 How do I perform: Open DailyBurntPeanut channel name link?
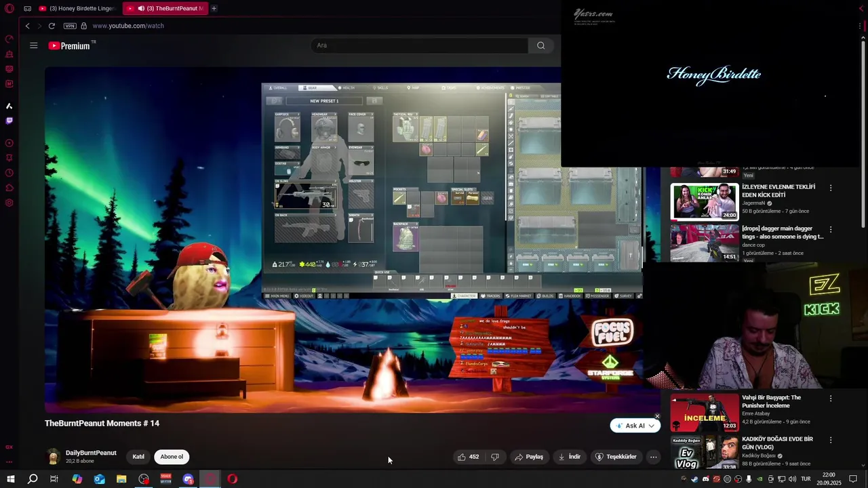click(91, 453)
